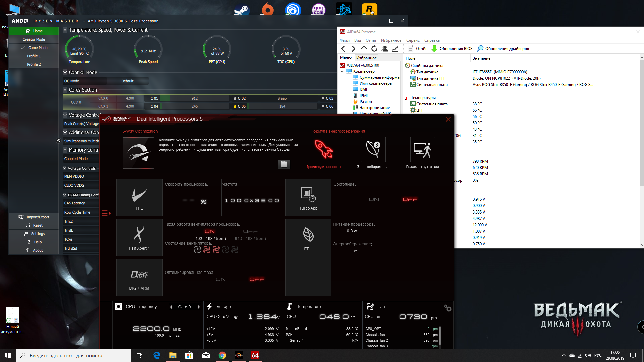Switch to the Избранное tab

(x=366, y=58)
